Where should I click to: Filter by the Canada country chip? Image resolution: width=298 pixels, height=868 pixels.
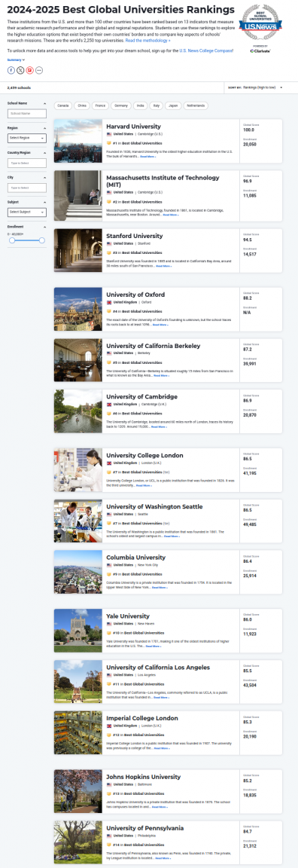tap(63, 105)
